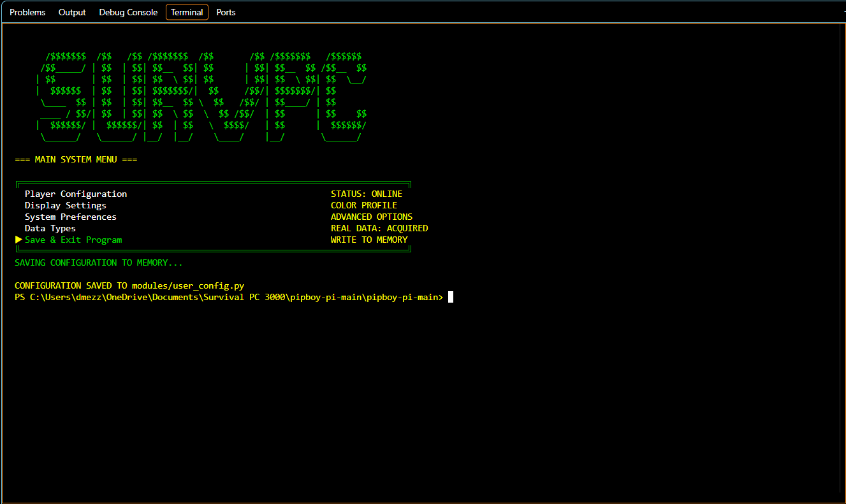Click the COLOR PROFILE text

click(x=364, y=205)
